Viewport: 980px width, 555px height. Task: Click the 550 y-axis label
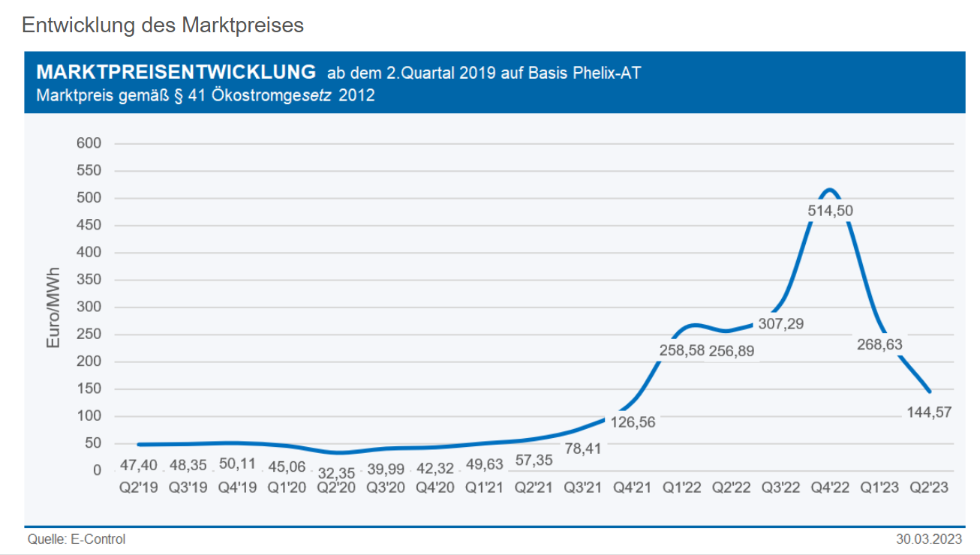coord(89,171)
